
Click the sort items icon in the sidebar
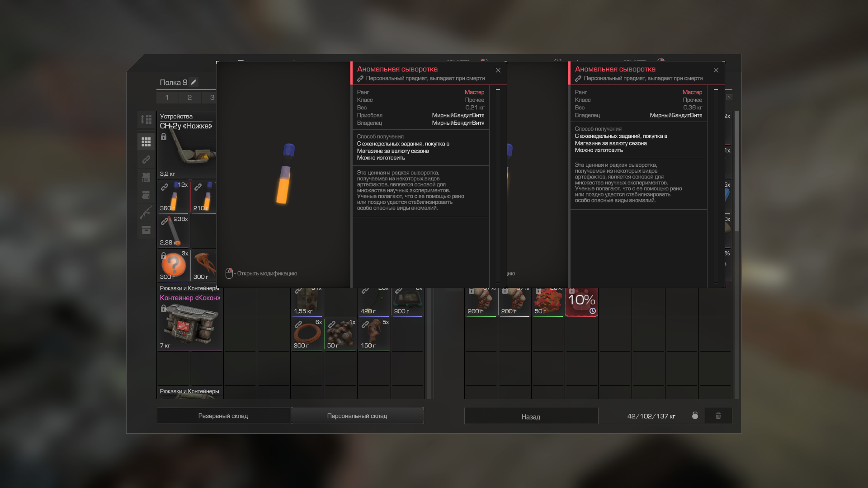pyautogui.click(x=146, y=119)
